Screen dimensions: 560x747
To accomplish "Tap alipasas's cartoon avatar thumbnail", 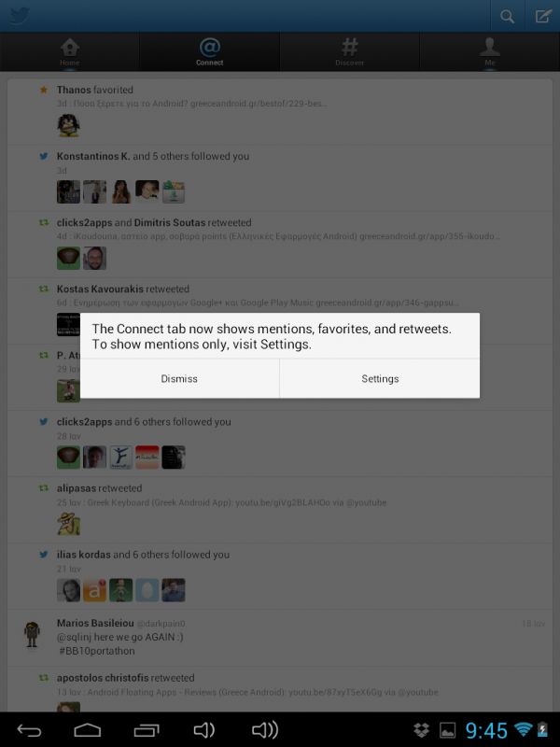I will click(x=68, y=524).
